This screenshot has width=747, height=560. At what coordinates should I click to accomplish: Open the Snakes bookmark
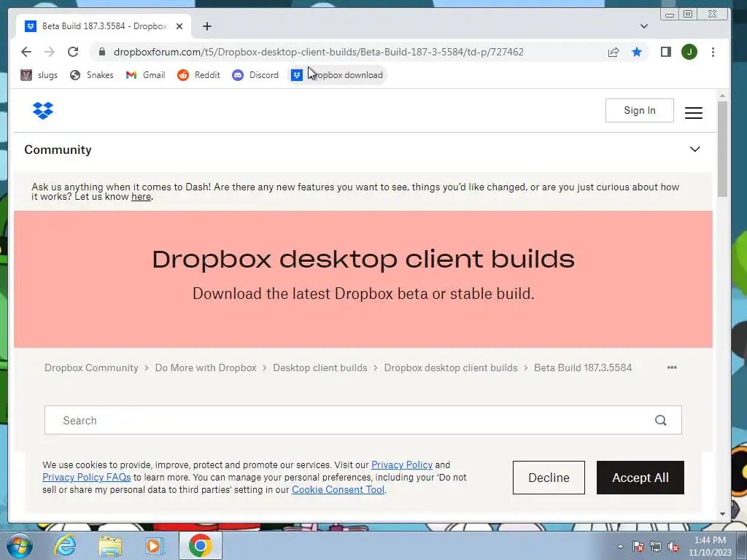tap(91, 75)
